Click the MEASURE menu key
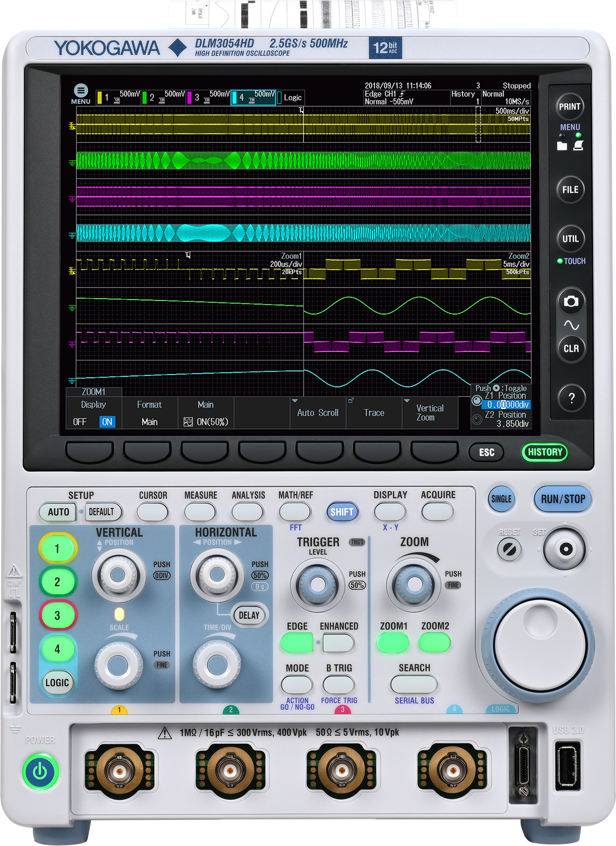 (200, 512)
